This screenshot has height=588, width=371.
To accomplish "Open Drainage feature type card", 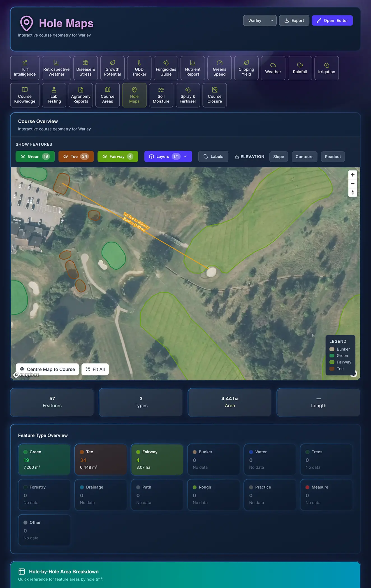I will point(101,495).
